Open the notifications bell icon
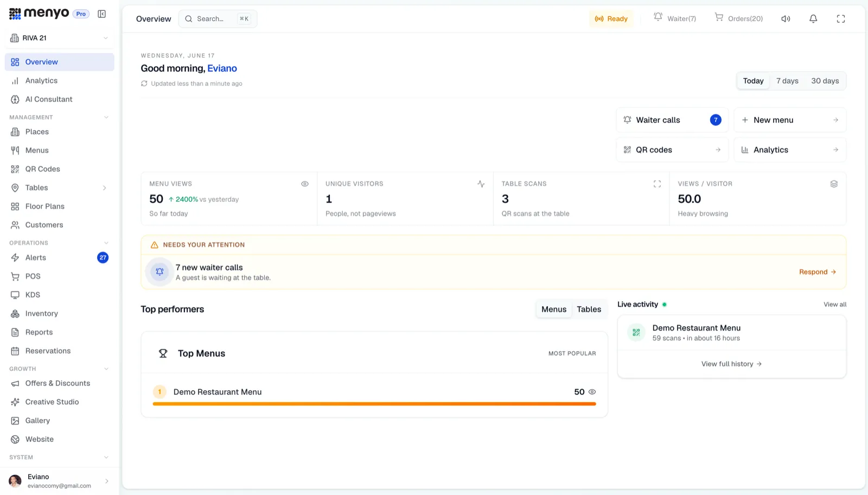The width and height of the screenshot is (868, 495). point(813,19)
